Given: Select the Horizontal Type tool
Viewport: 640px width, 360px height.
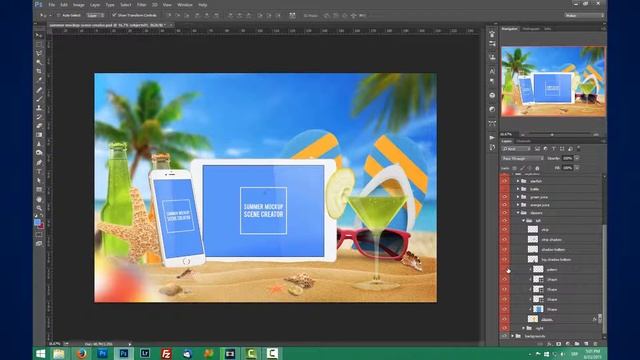Looking at the screenshot, I should (x=39, y=171).
